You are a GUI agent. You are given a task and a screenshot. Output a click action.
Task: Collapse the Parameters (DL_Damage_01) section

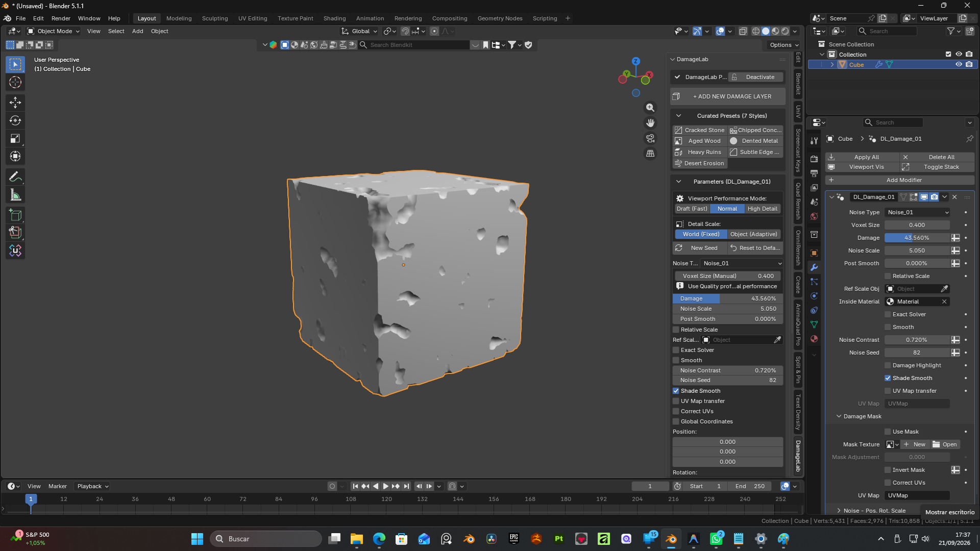(x=679, y=182)
